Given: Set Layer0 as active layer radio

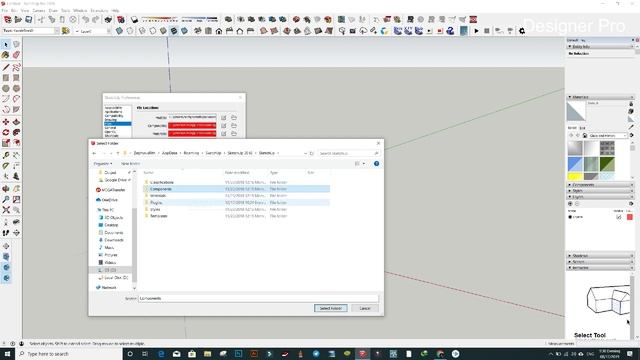Looking at the screenshot, I should pyautogui.click(x=570, y=217).
